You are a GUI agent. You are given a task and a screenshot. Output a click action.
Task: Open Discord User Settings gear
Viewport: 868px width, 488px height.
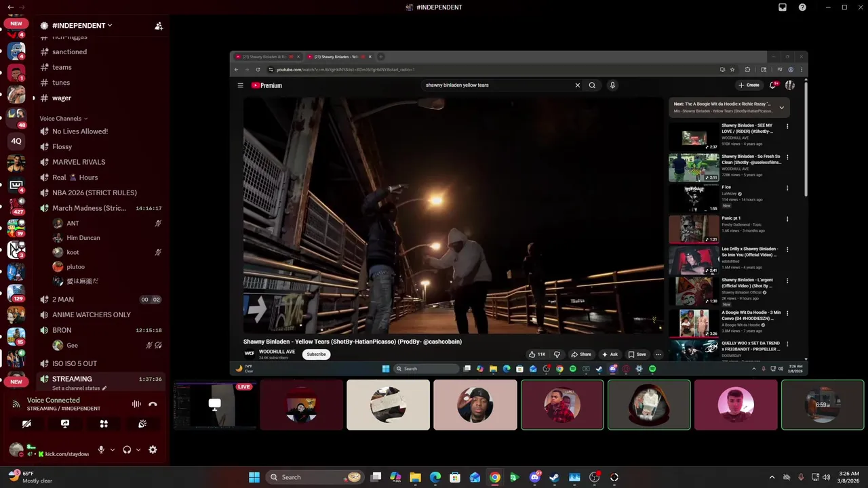click(x=153, y=449)
